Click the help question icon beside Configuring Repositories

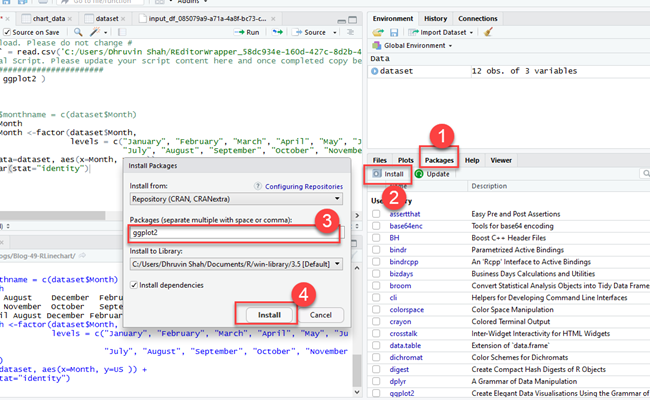258,186
